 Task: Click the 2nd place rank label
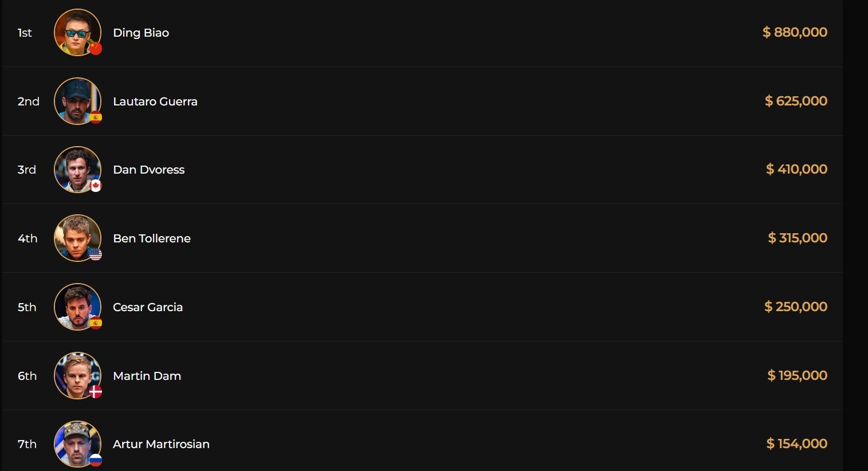click(x=29, y=101)
